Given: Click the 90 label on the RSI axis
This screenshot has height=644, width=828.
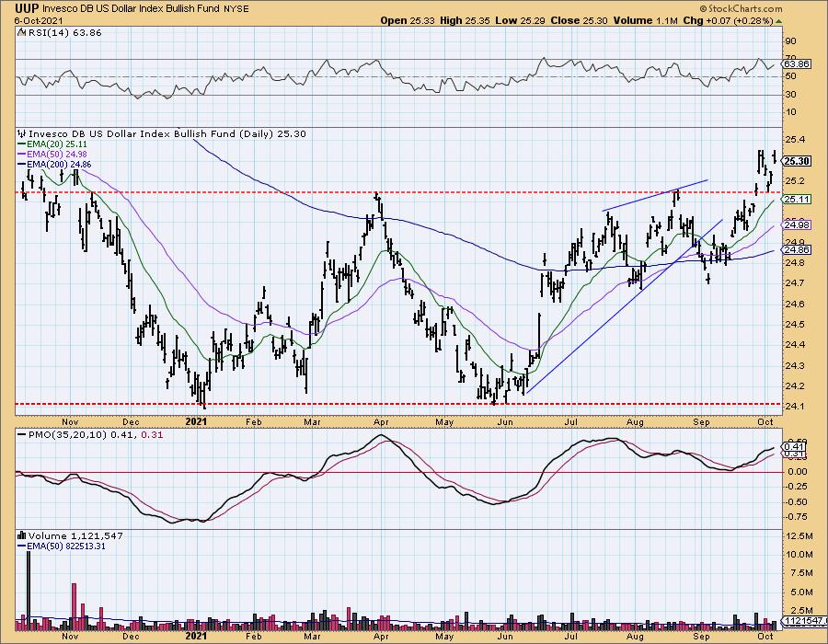Looking at the screenshot, I should [x=791, y=41].
